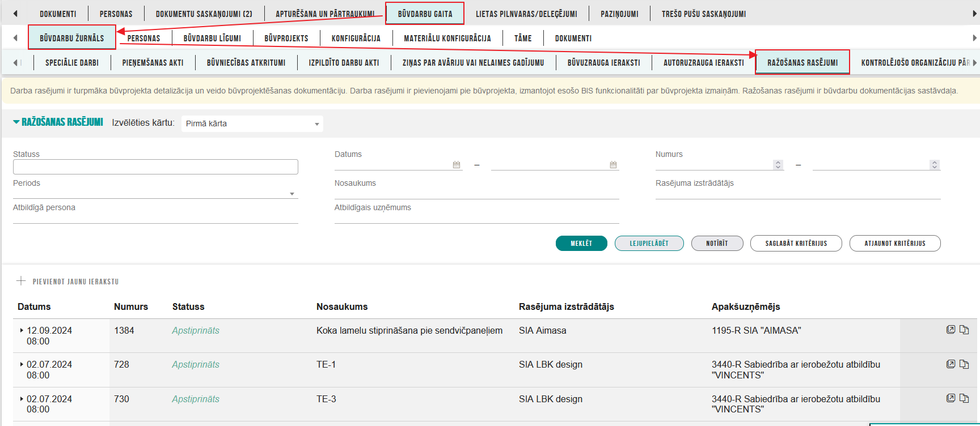
Task: Copy record 1384 with the duplicate icon
Action: 964,330
